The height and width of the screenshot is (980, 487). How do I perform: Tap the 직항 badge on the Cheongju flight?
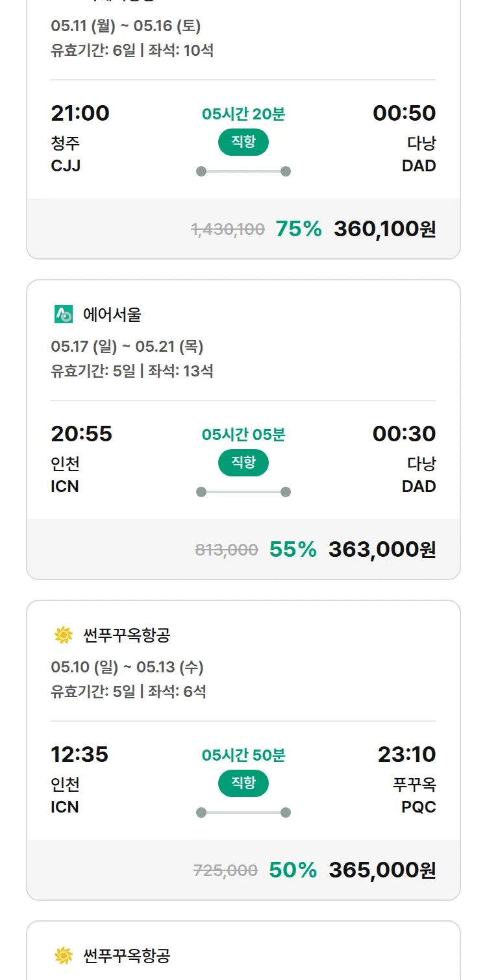[243, 142]
